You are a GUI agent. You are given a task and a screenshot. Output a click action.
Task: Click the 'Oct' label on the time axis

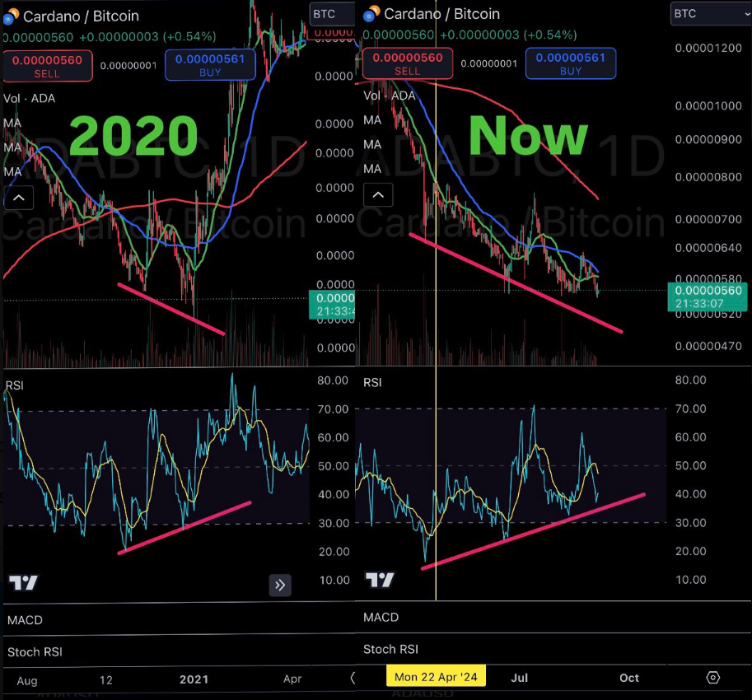tap(629, 678)
